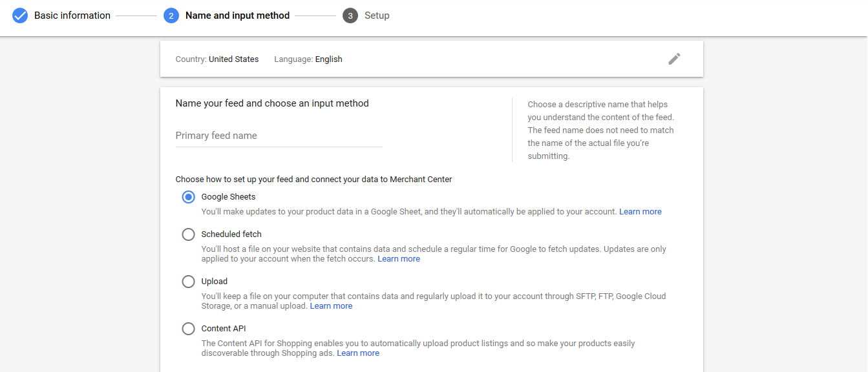Open Learn more link for Content API
The image size is (868, 372).
tap(357, 353)
